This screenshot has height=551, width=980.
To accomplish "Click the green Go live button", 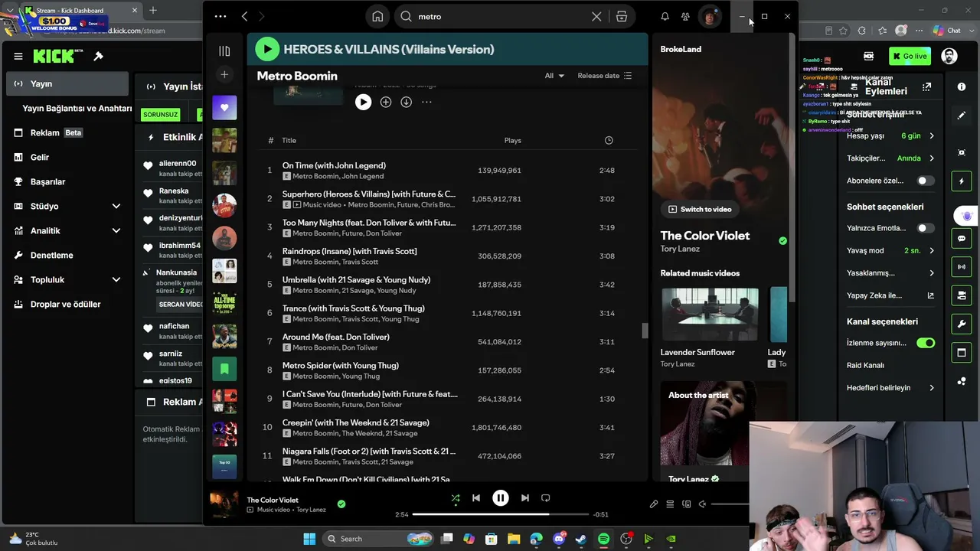I will [910, 56].
